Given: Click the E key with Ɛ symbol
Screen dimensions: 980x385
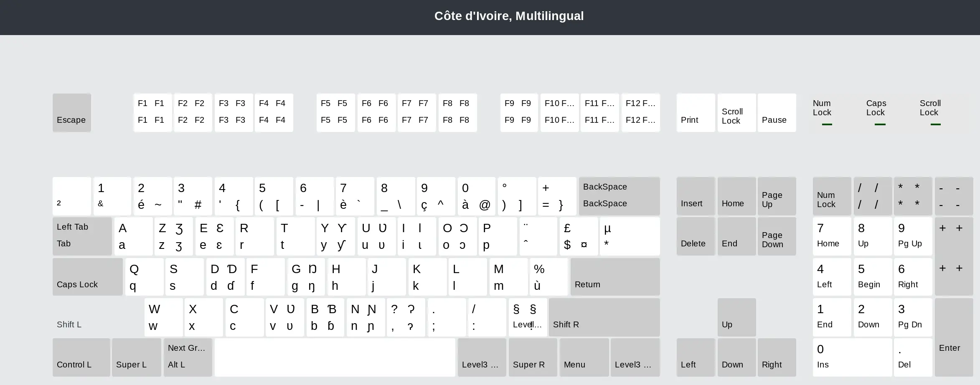Looking at the screenshot, I should [x=215, y=236].
